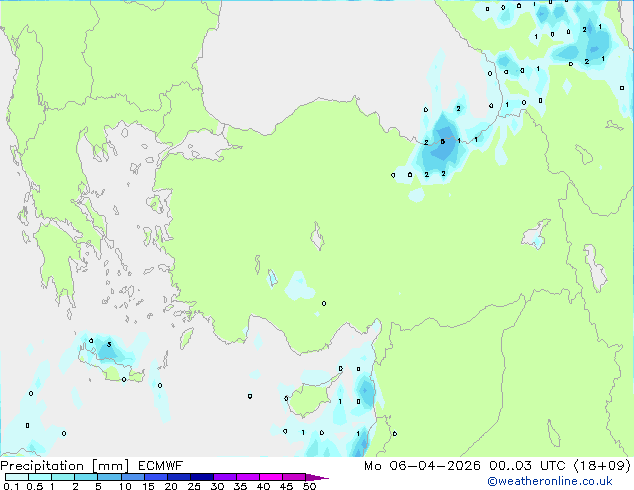Click the purple swatch between 30 and 35
This screenshot has width=634, height=490.
tap(224, 477)
